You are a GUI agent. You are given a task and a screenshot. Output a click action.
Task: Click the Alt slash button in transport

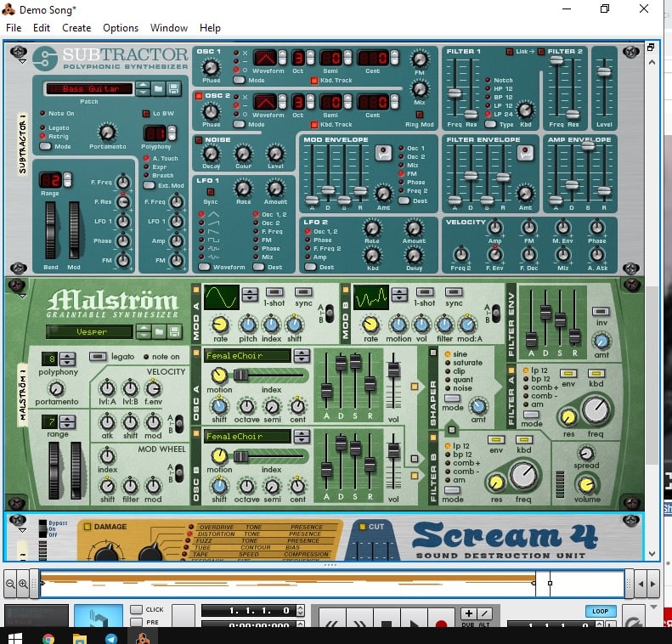coord(484,613)
